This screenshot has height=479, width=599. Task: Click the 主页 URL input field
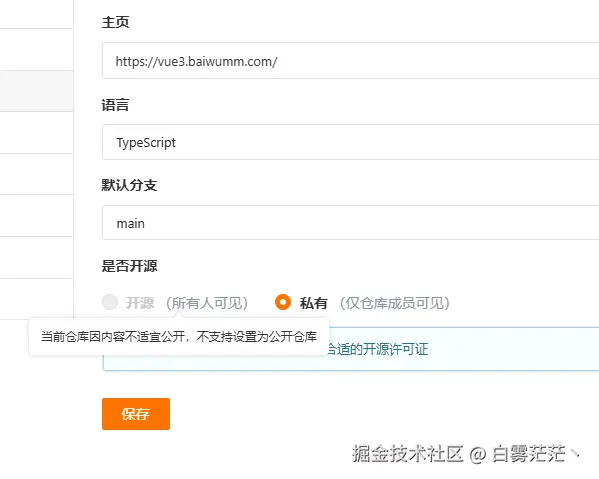click(x=350, y=61)
